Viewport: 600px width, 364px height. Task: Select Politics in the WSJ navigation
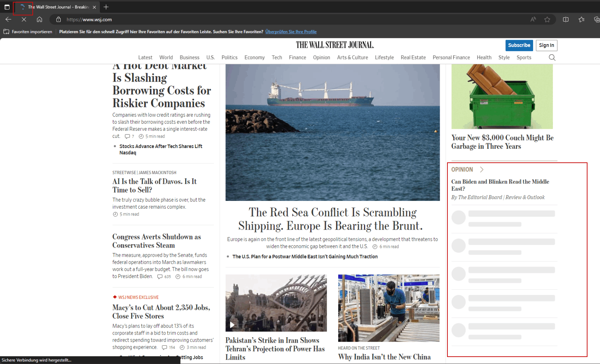(229, 57)
